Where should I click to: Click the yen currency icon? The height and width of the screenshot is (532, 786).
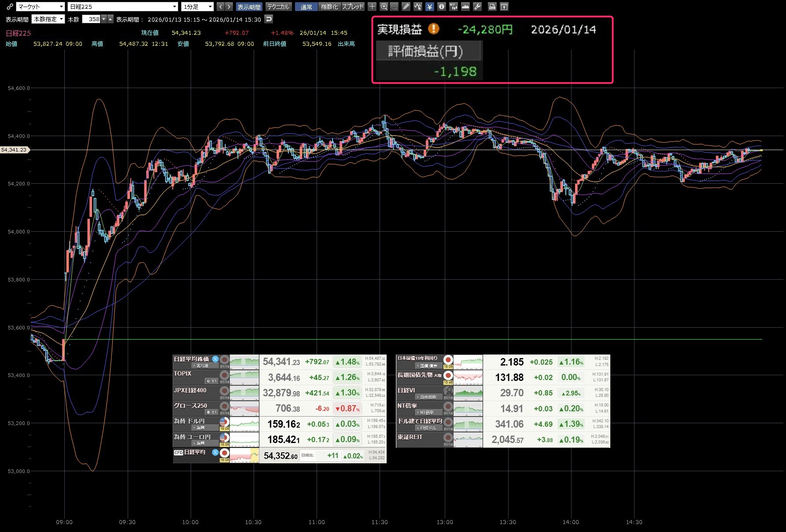(430, 7)
